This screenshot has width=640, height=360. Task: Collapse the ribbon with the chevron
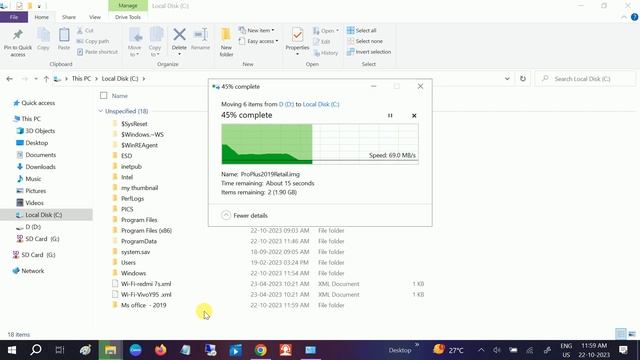pos(624,17)
